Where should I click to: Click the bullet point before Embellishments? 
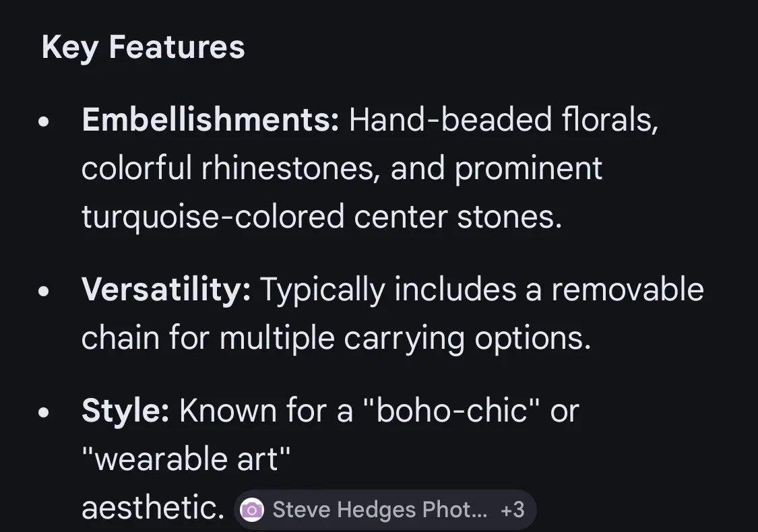coord(44,123)
